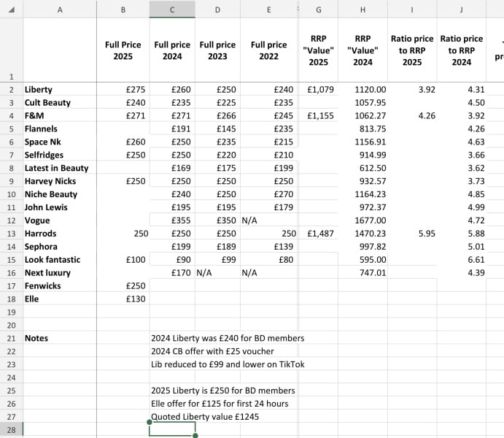
Task: Select the 'Harrods' cell
Action: point(60,234)
